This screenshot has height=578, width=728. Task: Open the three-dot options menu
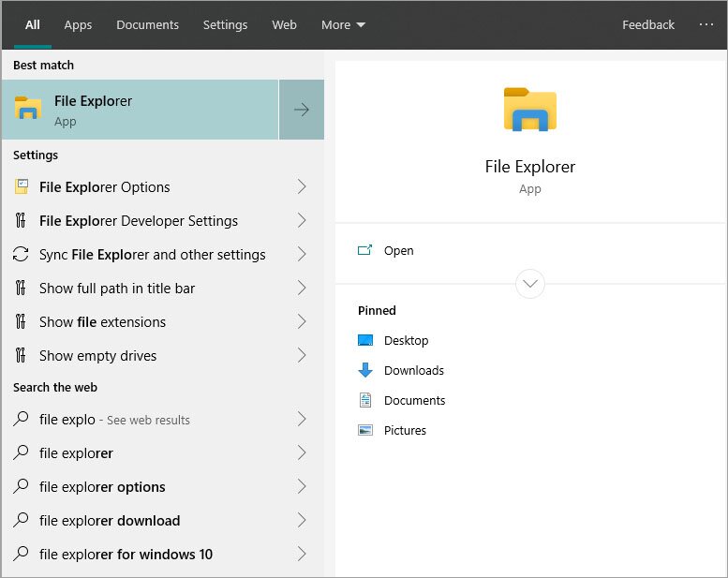(x=706, y=25)
